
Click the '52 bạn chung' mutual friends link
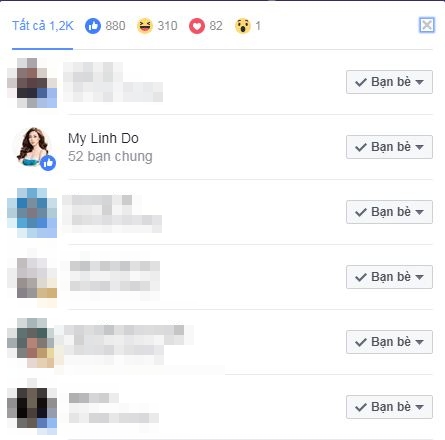[110, 156]
